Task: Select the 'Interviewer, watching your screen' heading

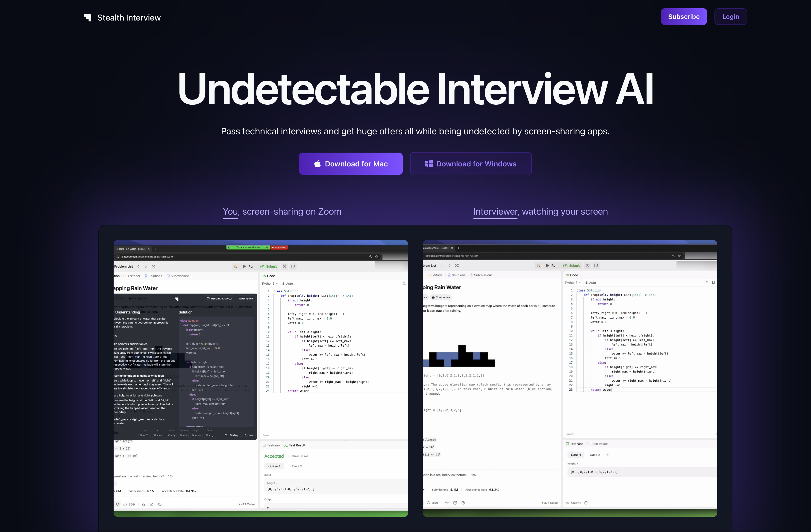Action: click(x=540, y=212)
